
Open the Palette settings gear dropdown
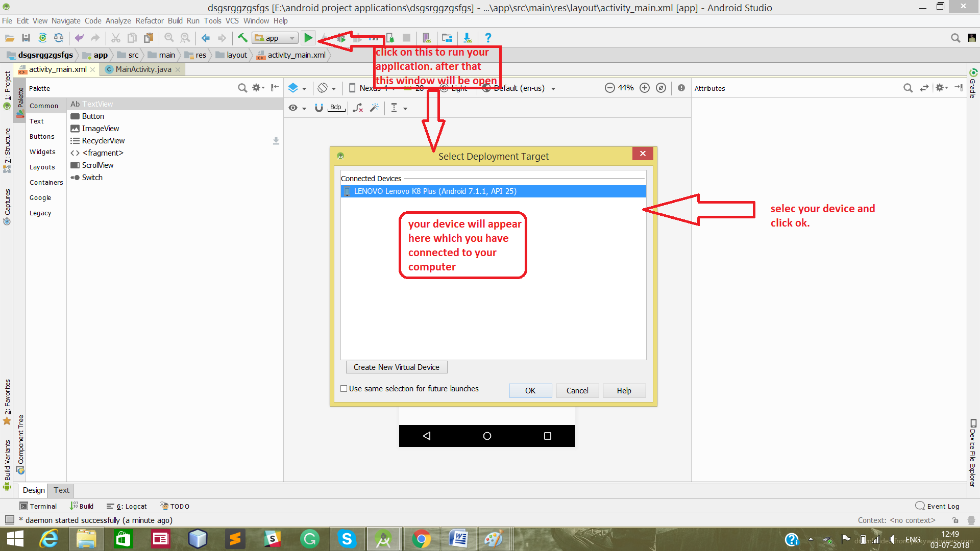(258, 88)
